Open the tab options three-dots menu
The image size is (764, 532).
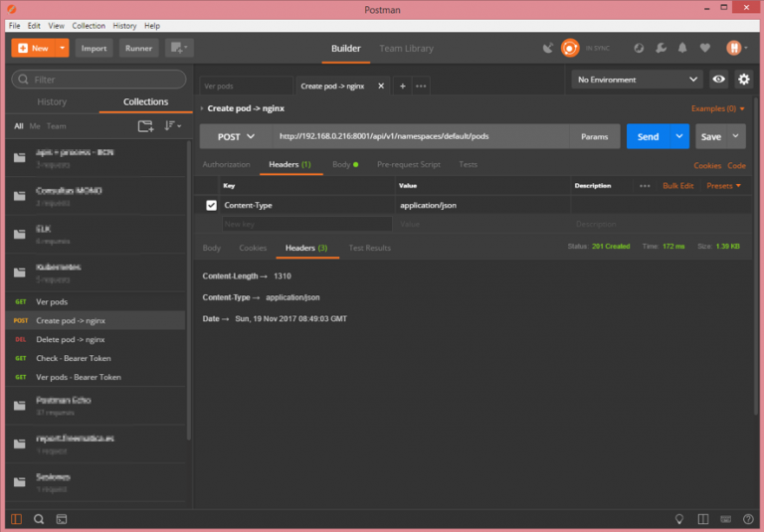click(x=421, y=87)
